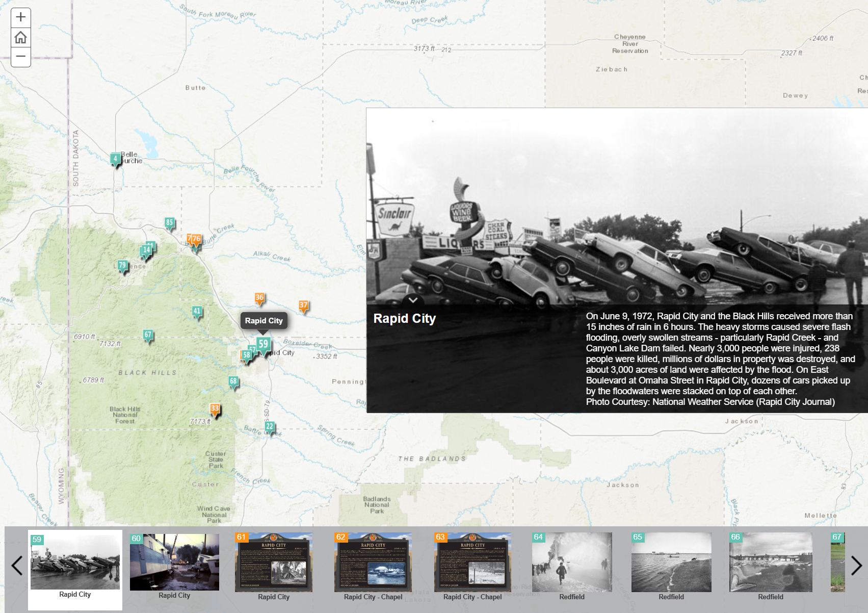Click the Rapid City label on the map

pos(264,320)
